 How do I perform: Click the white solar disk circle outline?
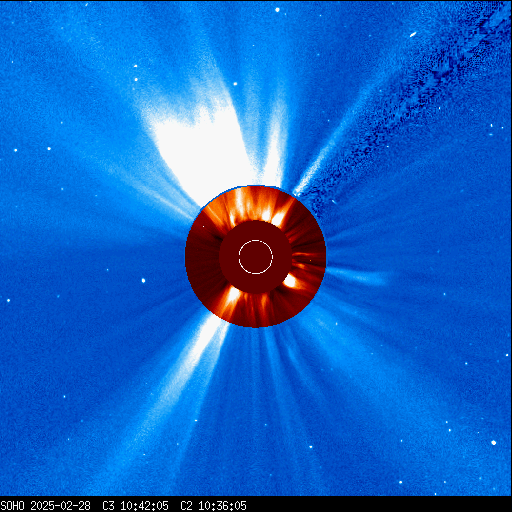[x=256, y=257]
